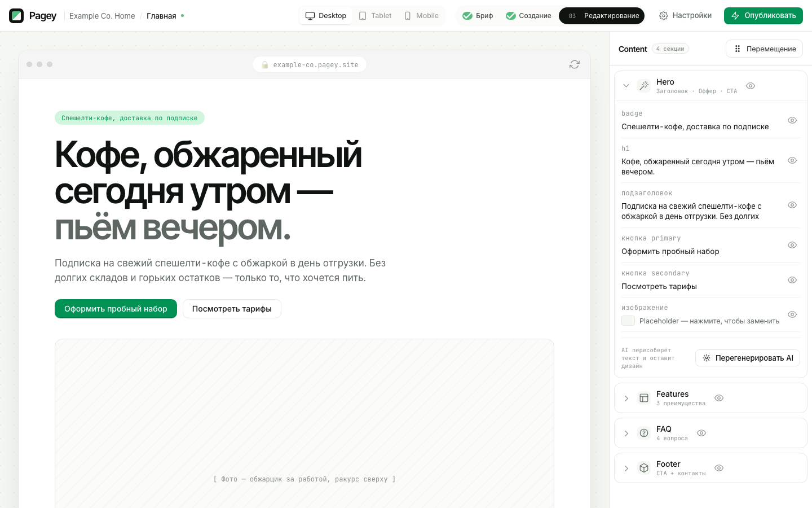This screenshot has width=812, height=508.
Task: Go to the Создание step
Action: tap(528, 16)
